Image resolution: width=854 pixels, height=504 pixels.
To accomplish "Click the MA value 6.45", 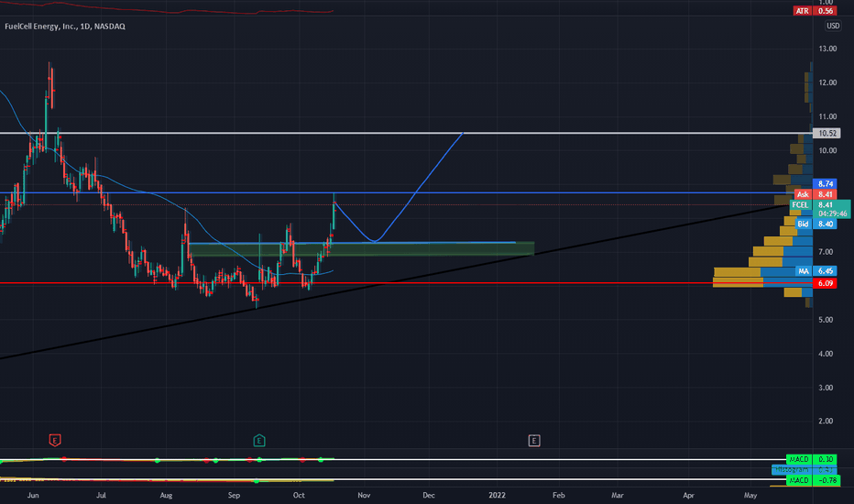I will click(x=825, y=271).
